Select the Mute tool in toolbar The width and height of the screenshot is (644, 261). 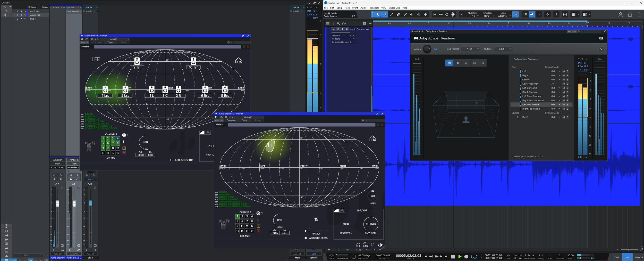(412, 15)
